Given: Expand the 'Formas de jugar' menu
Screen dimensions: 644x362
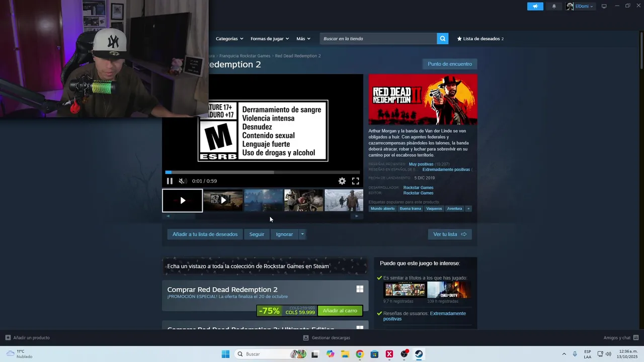Looking at the screenshot, I should [270, 39].
